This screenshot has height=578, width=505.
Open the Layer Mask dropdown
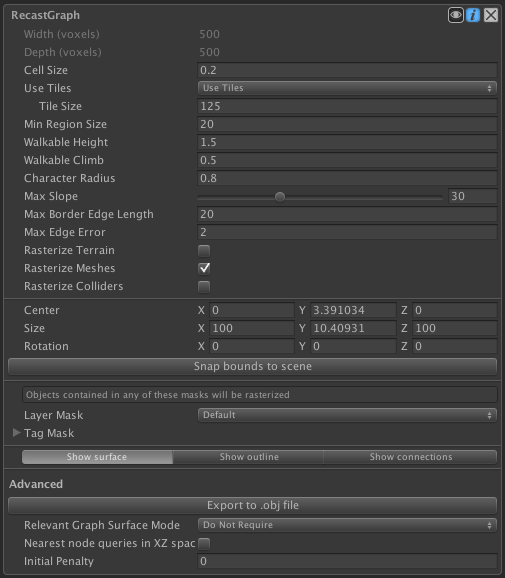347,415
